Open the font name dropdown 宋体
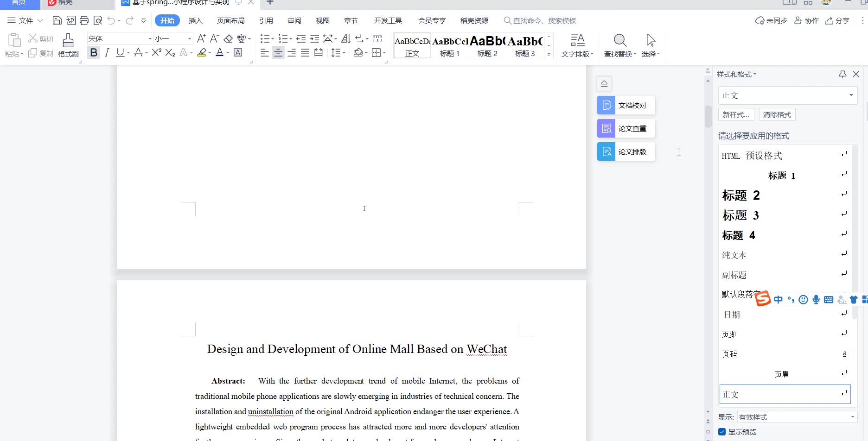 pos(150,38)
